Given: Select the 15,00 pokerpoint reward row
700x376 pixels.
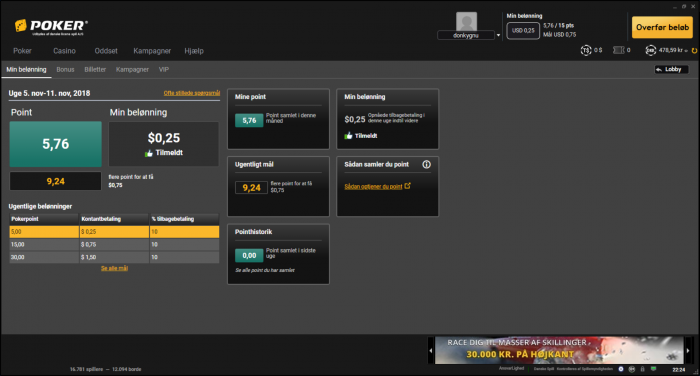Looking at the screenshot, I should [x=114, y=244].
